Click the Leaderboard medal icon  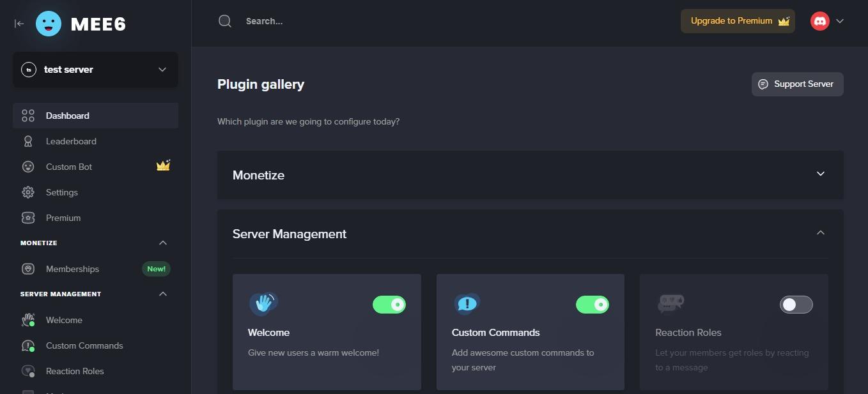[x=28, y=141]
